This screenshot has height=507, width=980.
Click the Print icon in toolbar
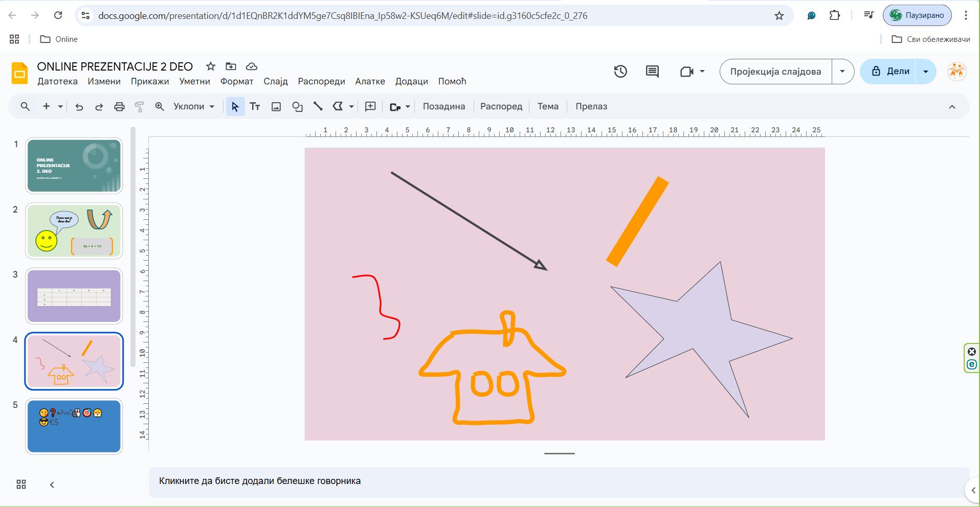[x=119, y=107]
